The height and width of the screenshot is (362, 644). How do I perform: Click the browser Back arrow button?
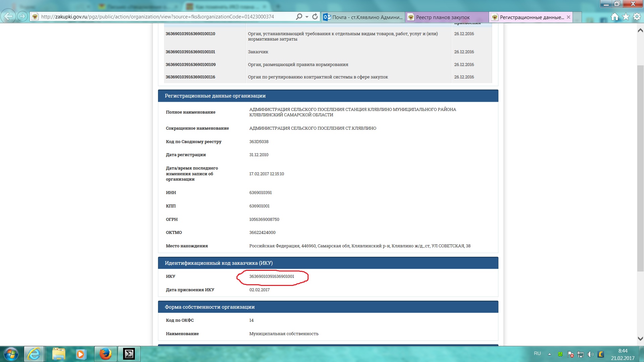point(8,16)
